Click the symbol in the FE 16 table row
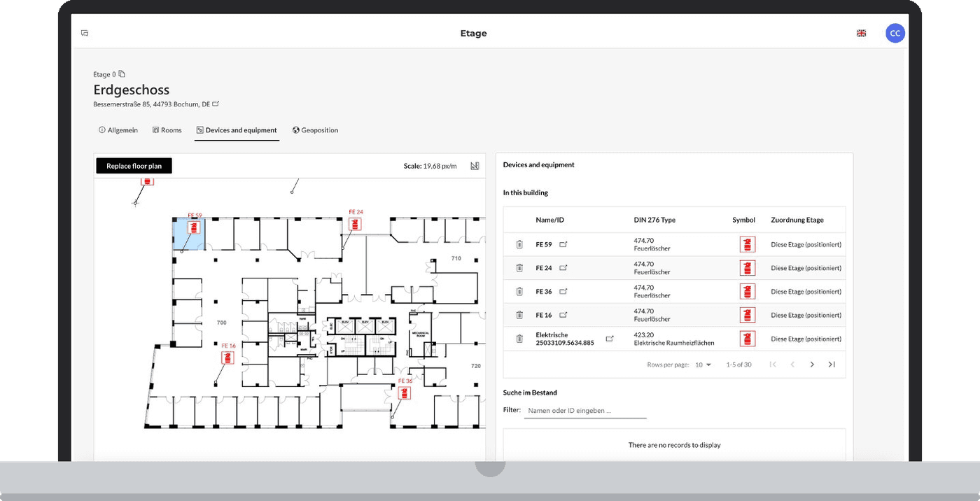The height and width of the screenshot is (501, 980). coord(748,315)
